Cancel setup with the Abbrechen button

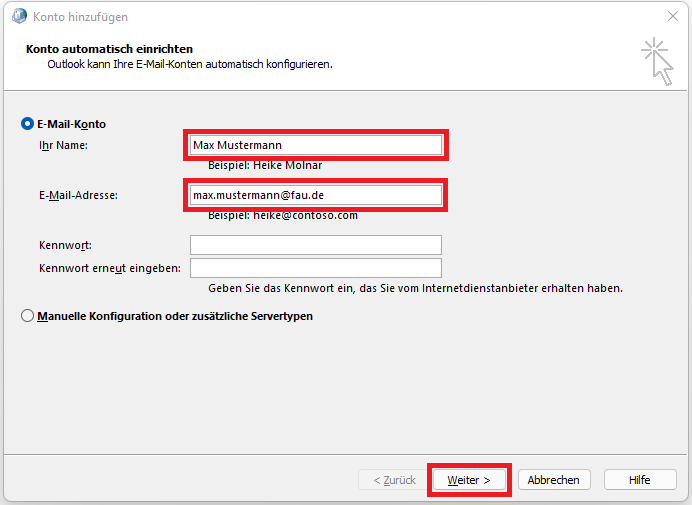(x=553, y=480)
